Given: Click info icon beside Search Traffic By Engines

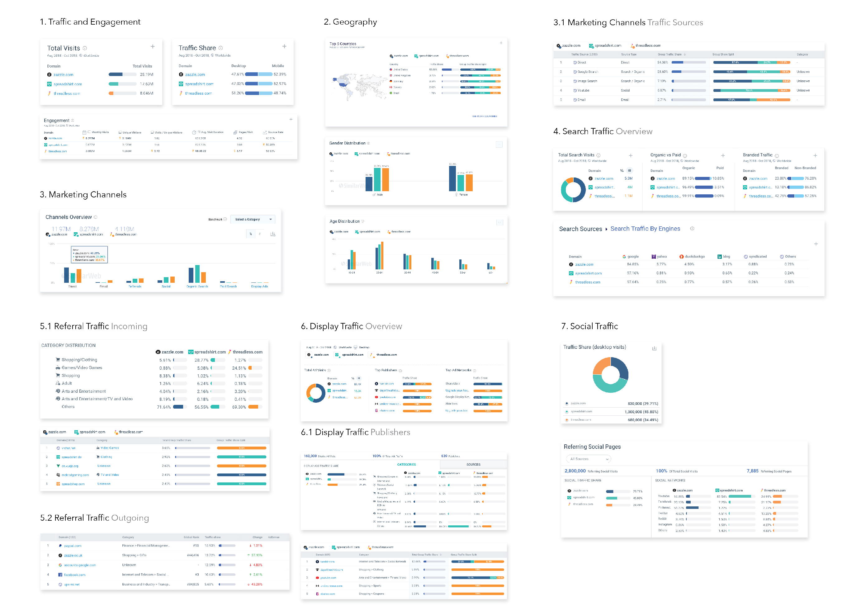Looking at the screenshot, I should [x=692, y=229].
